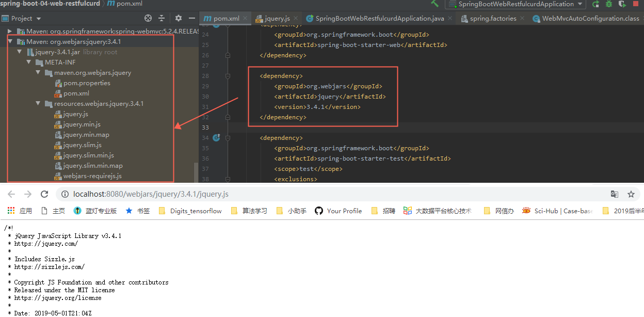Click the Build project hammer icon
The height and width of the screenshot is (317, 644).
pyautogui.click(x=435, y=4)
